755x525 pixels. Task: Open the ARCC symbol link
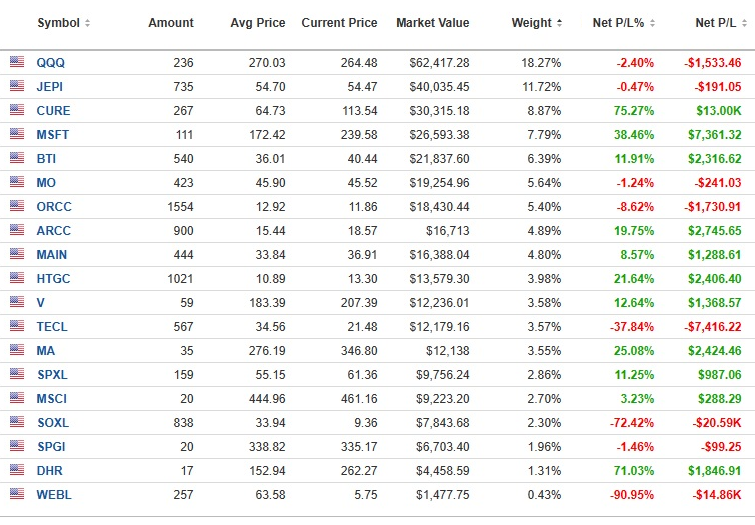coord(54,230)
